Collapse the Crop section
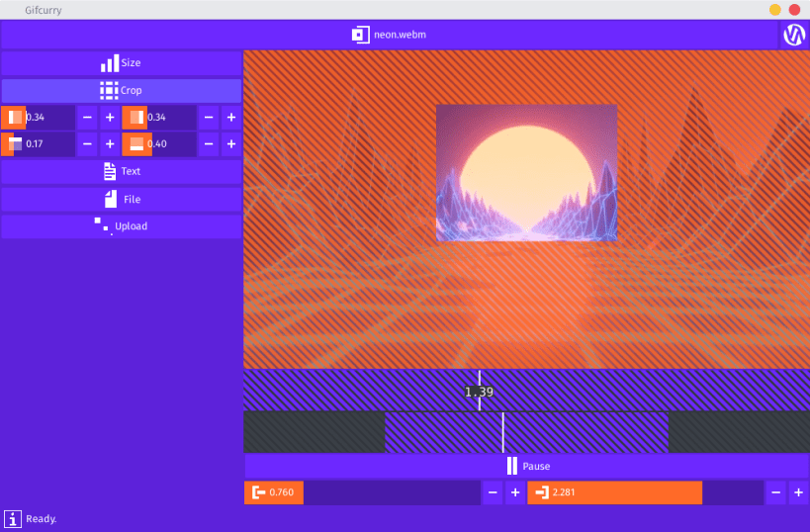This screenshot has height=532, width=810. point(122,90)
